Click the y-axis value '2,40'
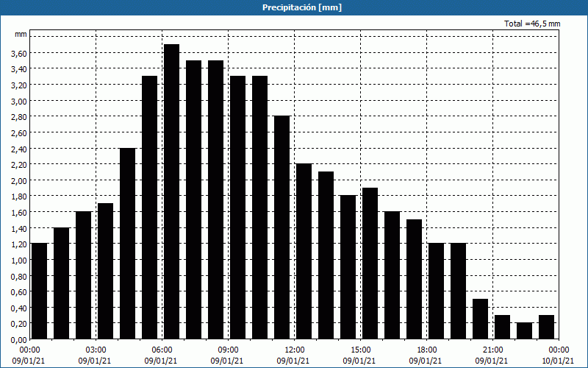The width and height of the screenshot is (588, 368). (x=19, y=149)
